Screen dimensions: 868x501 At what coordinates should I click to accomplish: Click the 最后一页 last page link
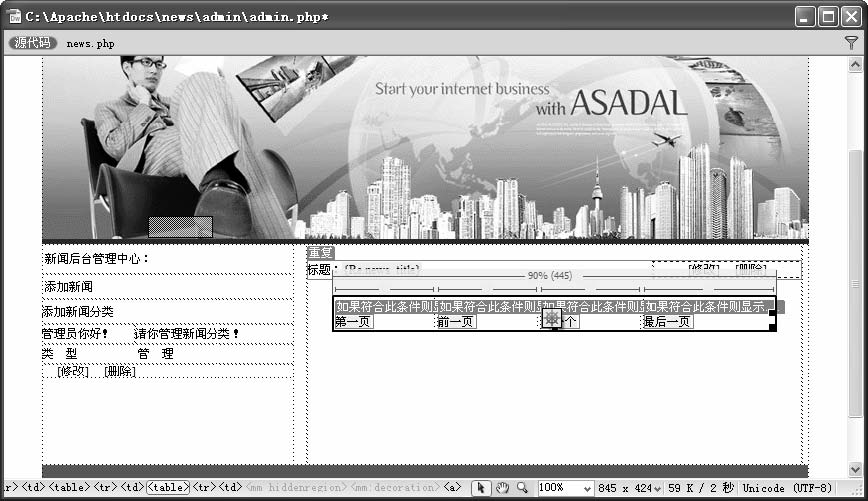[x=667, y=322]
